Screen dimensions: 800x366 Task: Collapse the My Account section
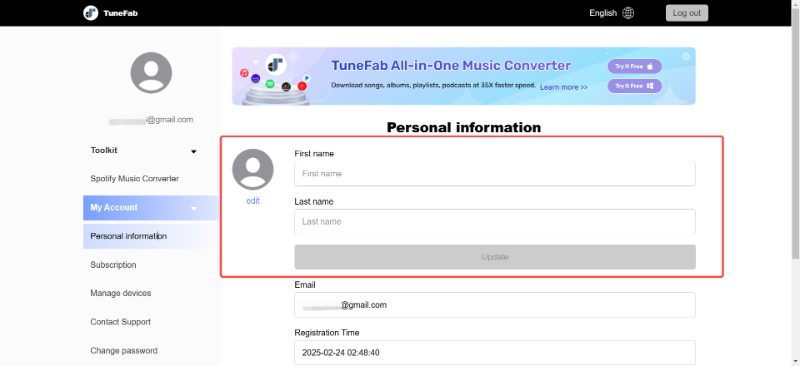(193, 208)
